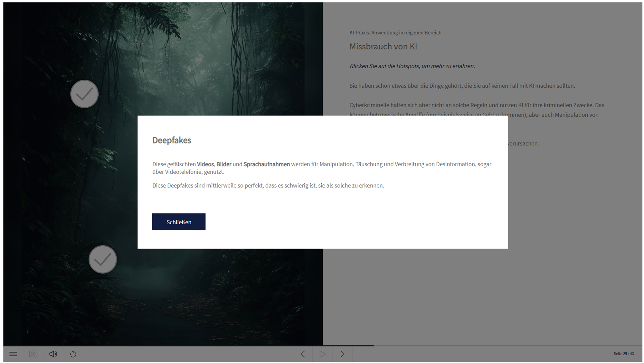Go to previous page with left arrow

303,354
